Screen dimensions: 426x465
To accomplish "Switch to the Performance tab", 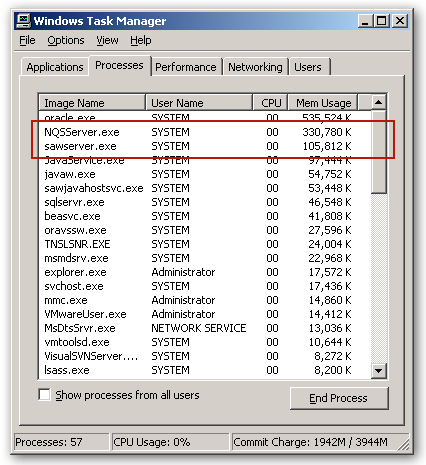I will (186, 67).
